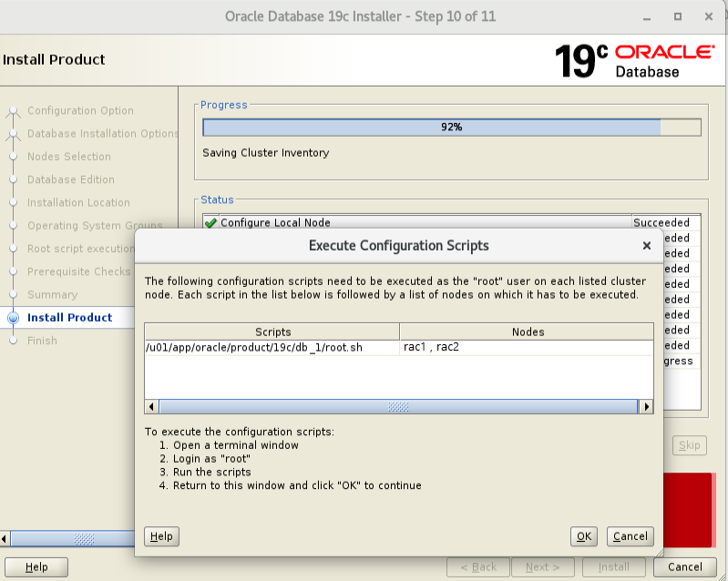This screenshot has width=728, height=581.
Task: Click the scripts table horizontal scrollbar thumb
Action: point(397,407)
